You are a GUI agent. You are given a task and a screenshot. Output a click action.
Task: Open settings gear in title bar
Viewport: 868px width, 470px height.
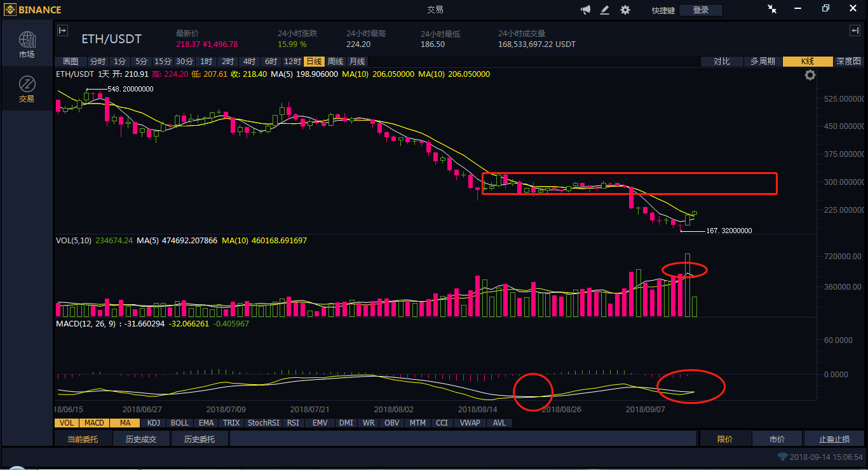(x=625, y=10)
